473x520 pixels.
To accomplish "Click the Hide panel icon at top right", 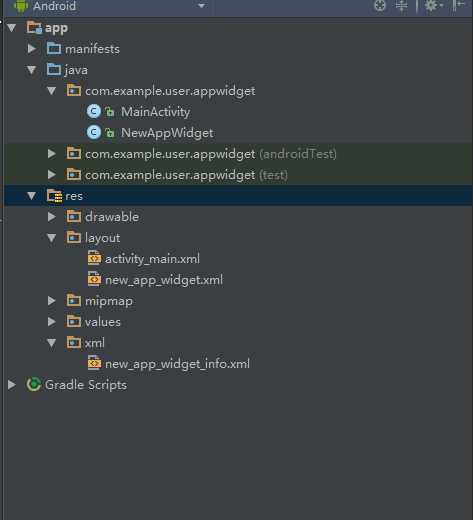I will click(x=459, y=5).
